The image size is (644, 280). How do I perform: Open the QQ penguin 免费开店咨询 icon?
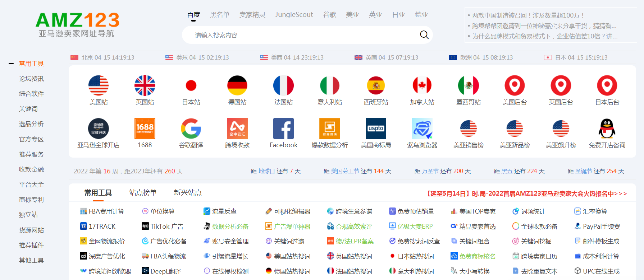(x=607, y=129)
